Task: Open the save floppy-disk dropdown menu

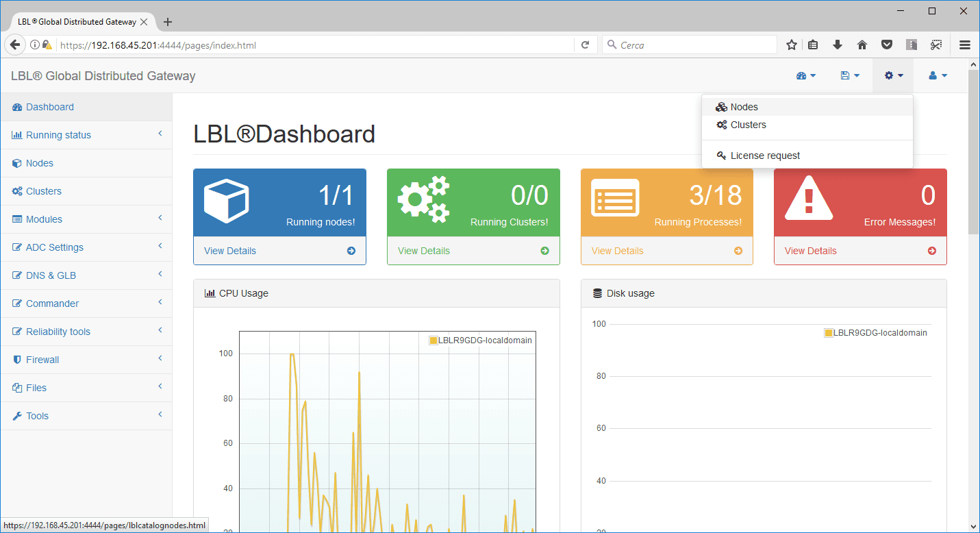Action: click(850, 76)
